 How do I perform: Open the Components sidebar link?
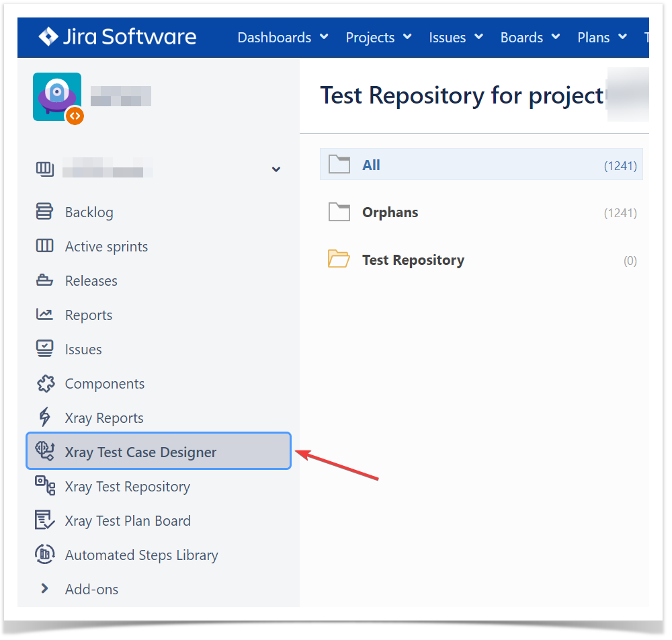coord(105,384)
